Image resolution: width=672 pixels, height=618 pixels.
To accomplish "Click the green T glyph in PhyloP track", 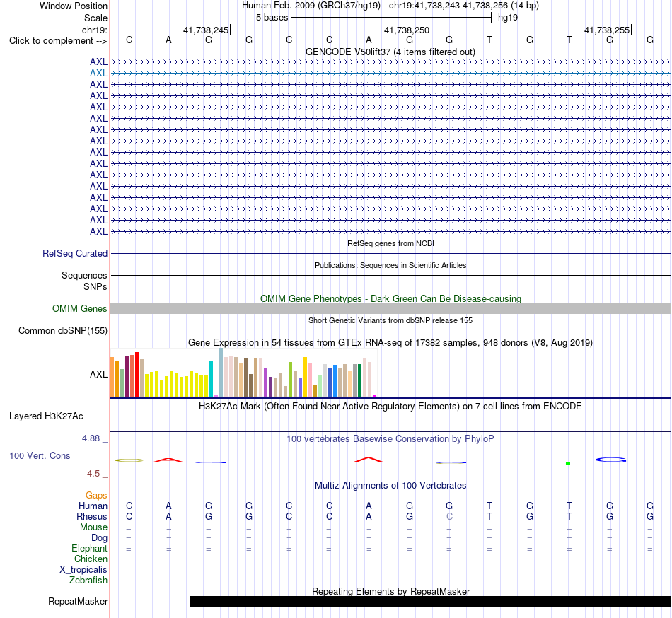I will (568, 463).
